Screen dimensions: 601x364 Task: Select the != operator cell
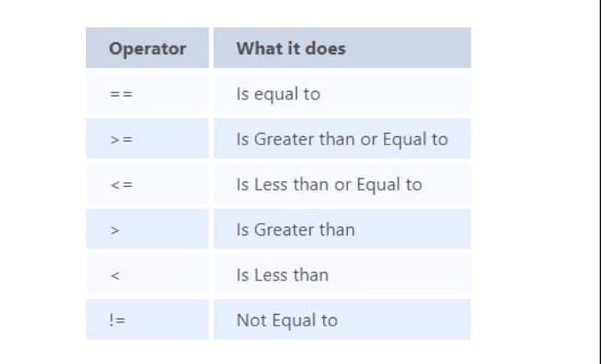point(117,320)
